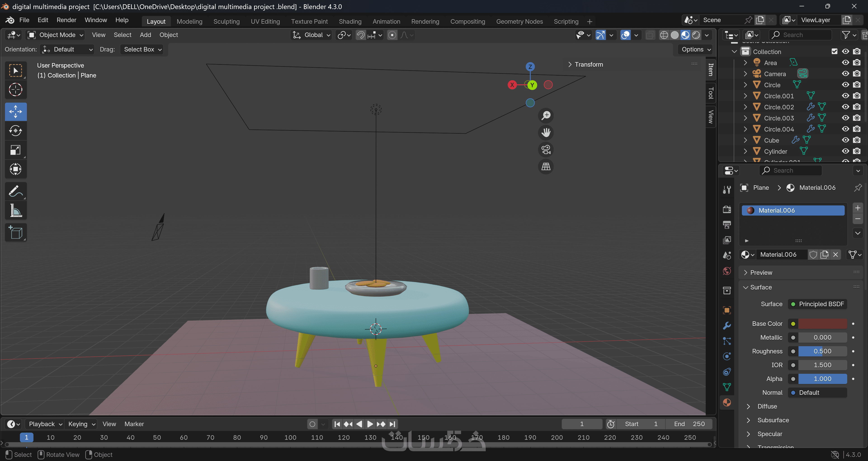Open Modifiers wrench properties tab
The width and height of the screenshot is (868, 461).
[x=727, y=325]
